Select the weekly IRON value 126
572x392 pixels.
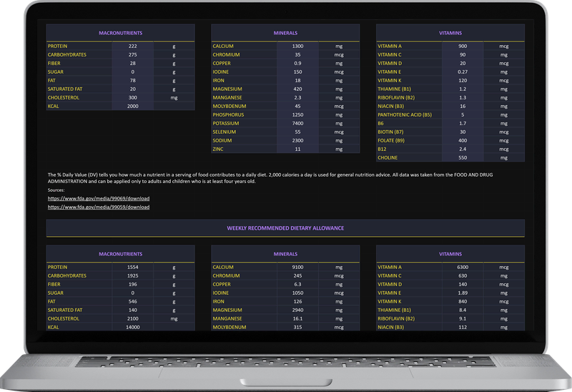coord(297,301)
